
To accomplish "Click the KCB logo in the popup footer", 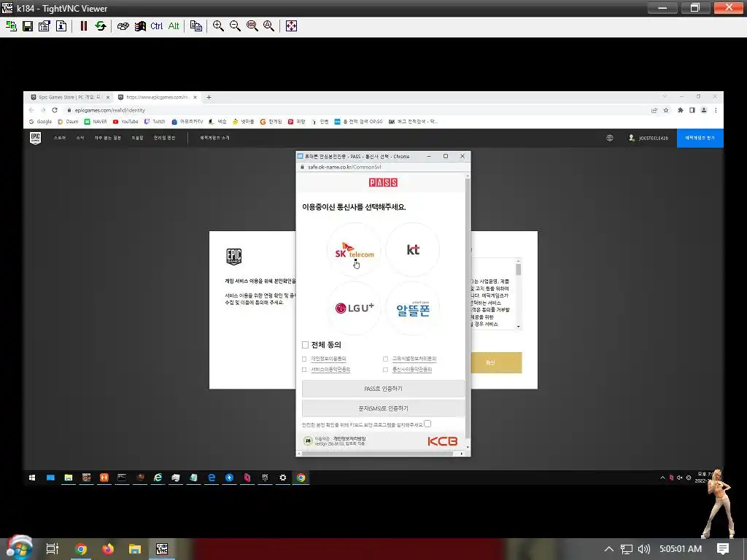I will [443, 441].
